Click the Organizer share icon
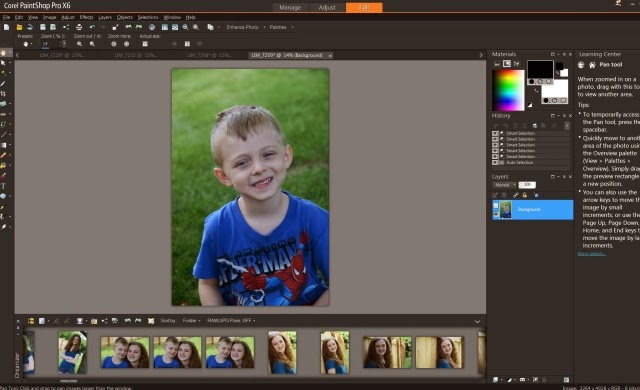640x390 pixels. (104, 321)
